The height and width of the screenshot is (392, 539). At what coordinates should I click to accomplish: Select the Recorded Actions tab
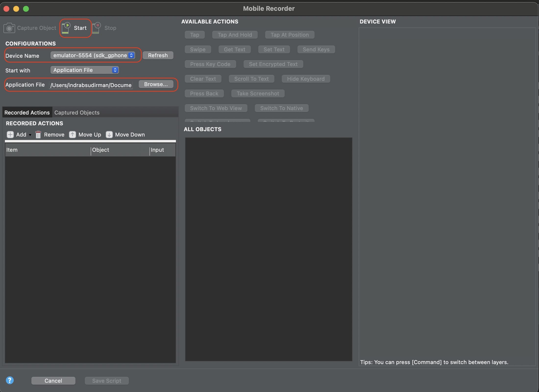pos(27,113)
